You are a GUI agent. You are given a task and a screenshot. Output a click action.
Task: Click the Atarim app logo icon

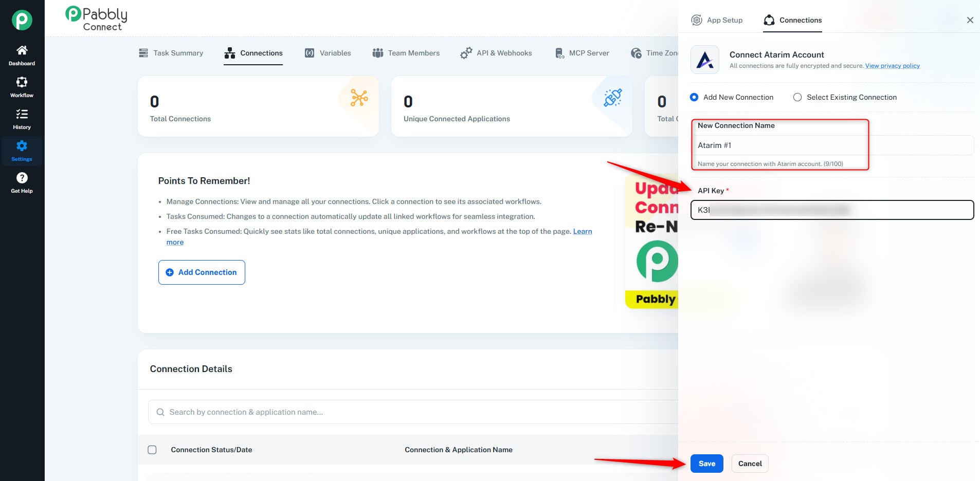point(704,60)
